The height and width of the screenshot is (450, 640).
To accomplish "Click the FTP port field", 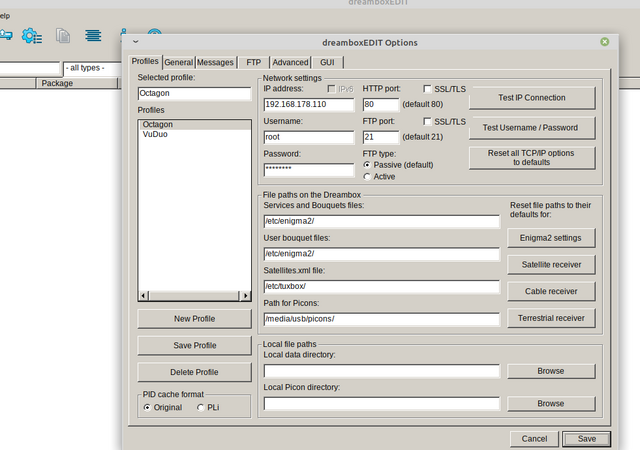I will click(x=380, y=137).
